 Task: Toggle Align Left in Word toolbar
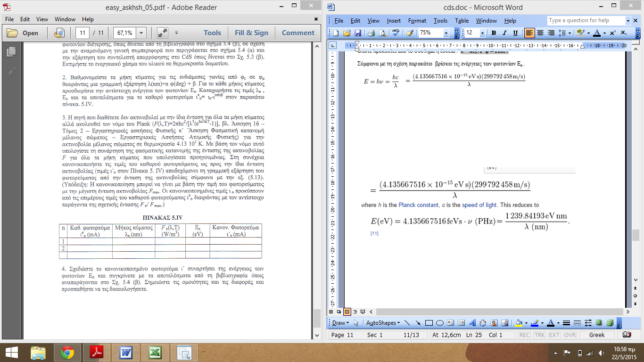click(x=529, y=33)
